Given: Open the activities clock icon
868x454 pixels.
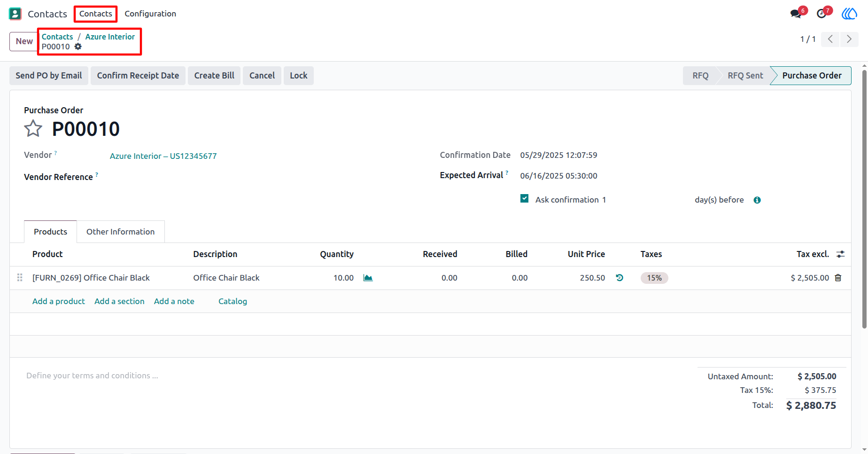Looking at the screenshot, I should click(821, 13).
